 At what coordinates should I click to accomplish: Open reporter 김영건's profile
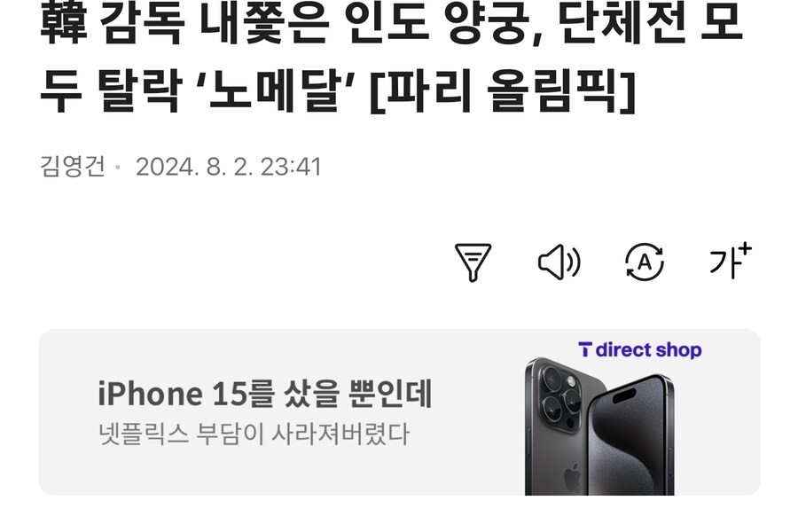coord(73,167)
